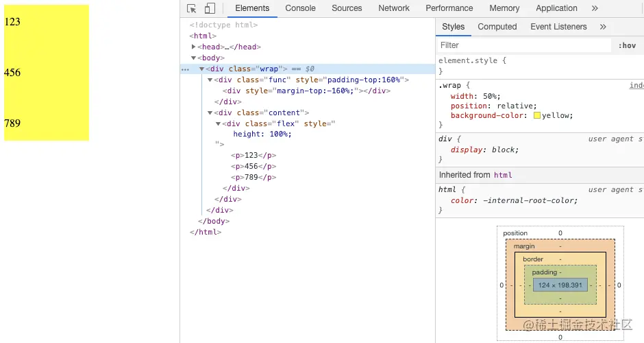The height and width of the screenshot is (343, 644).
Task: Click the 123 paragraph in page preview
Action: tap(12, 22)
